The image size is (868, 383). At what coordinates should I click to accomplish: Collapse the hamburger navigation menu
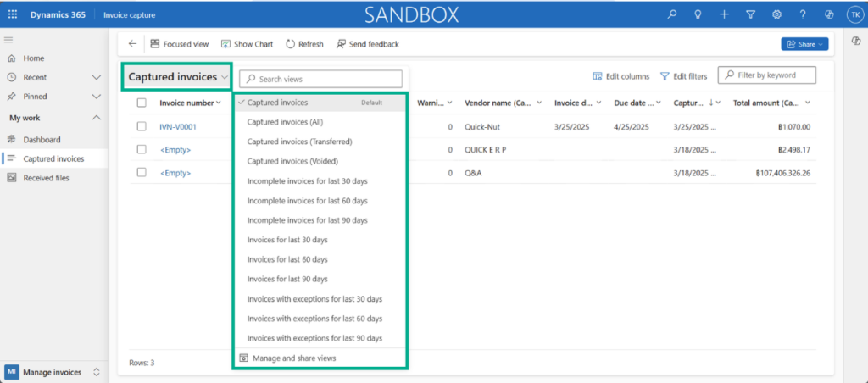click(8, 40)
